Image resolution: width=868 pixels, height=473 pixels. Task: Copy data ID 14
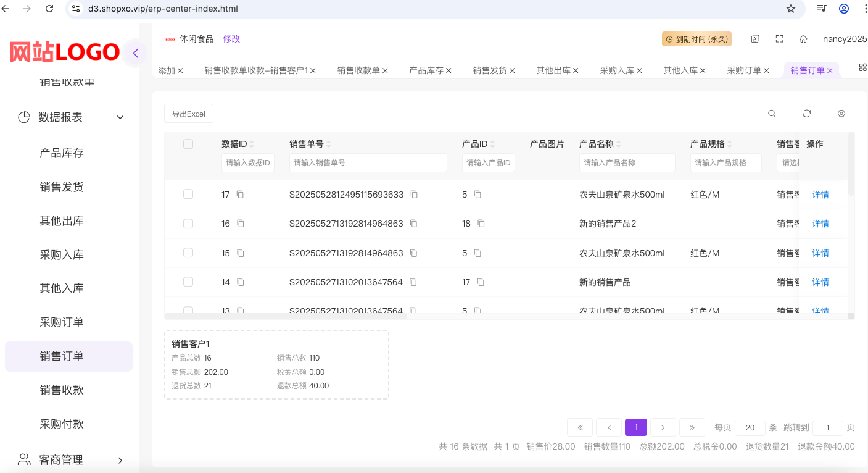click(241, 282)
